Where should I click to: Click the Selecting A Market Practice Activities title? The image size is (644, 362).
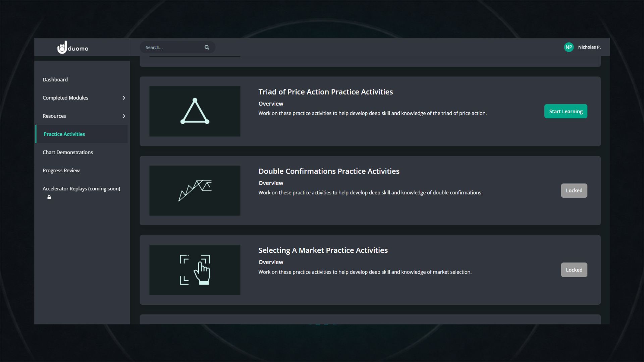point(323,250)
